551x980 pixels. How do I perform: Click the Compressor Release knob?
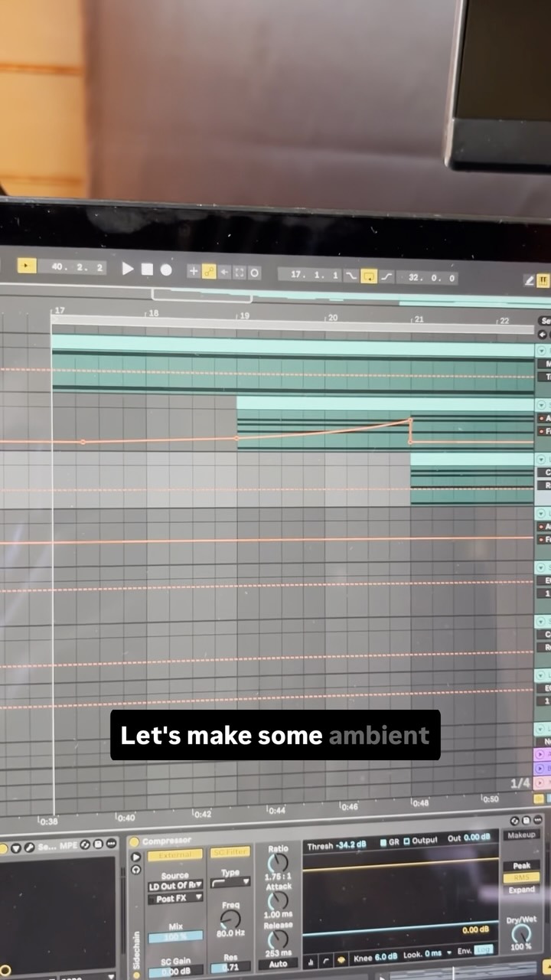point(278,939)
